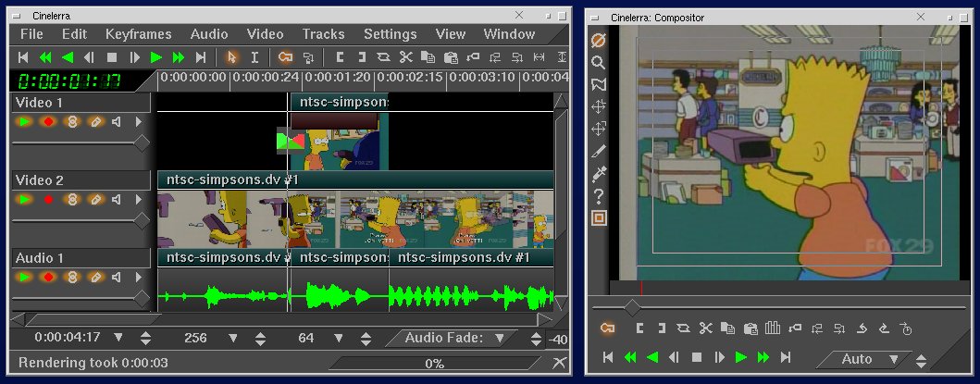Click the Video 1 fade slider handle
This screenshot has width=980, height=384.
pos(142,142)
